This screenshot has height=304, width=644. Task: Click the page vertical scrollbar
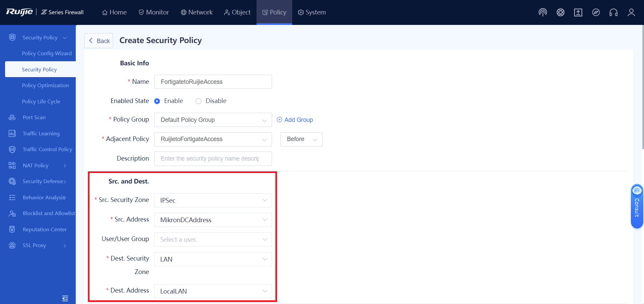[x=643, y=88]
